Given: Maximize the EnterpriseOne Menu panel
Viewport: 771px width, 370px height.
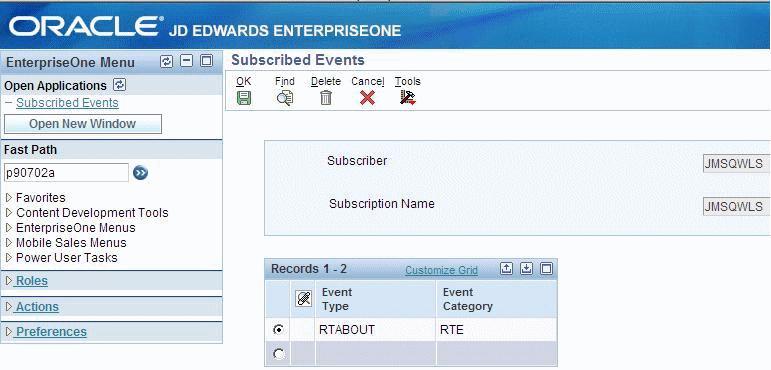Looking at the screenshot, I should pyautogui.click(x=207, y=62).
